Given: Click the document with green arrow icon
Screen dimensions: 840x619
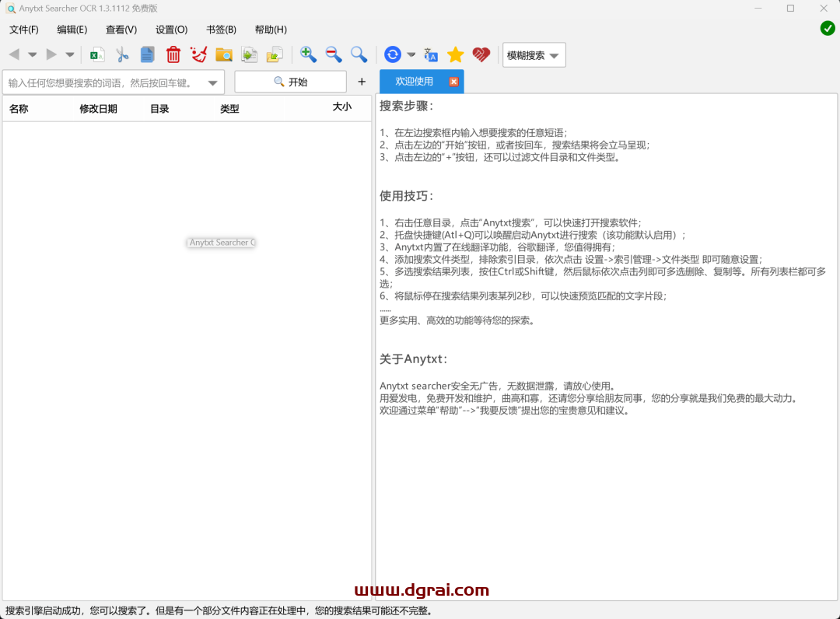Looking at the screenshot, I should 250,54.
